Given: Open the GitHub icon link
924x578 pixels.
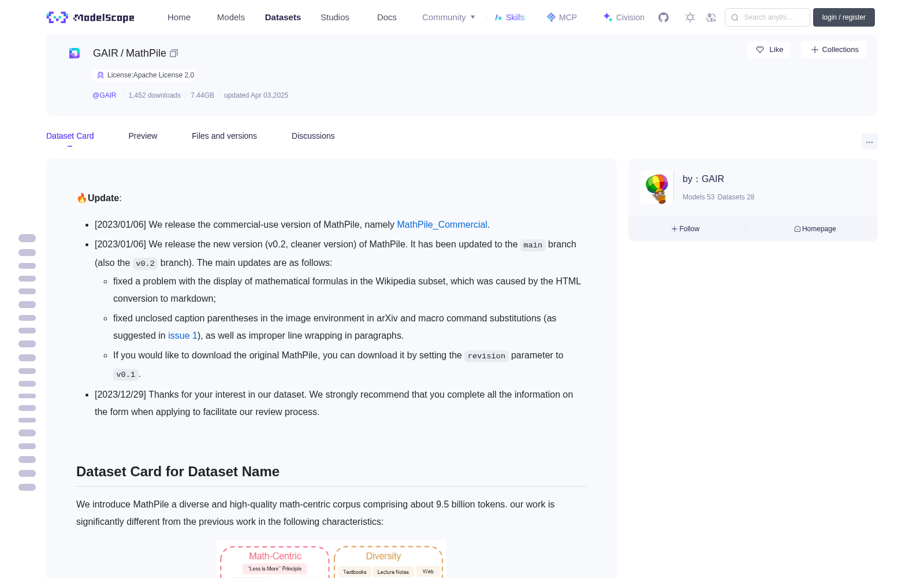Looking at the screenshot, I should click(x=664, y=17).
